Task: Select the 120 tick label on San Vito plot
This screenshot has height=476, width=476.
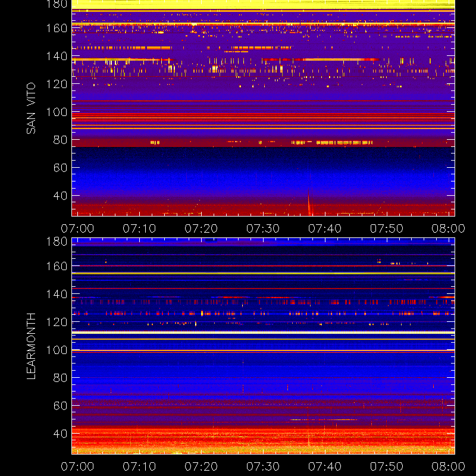Action: tap(57, 84)
